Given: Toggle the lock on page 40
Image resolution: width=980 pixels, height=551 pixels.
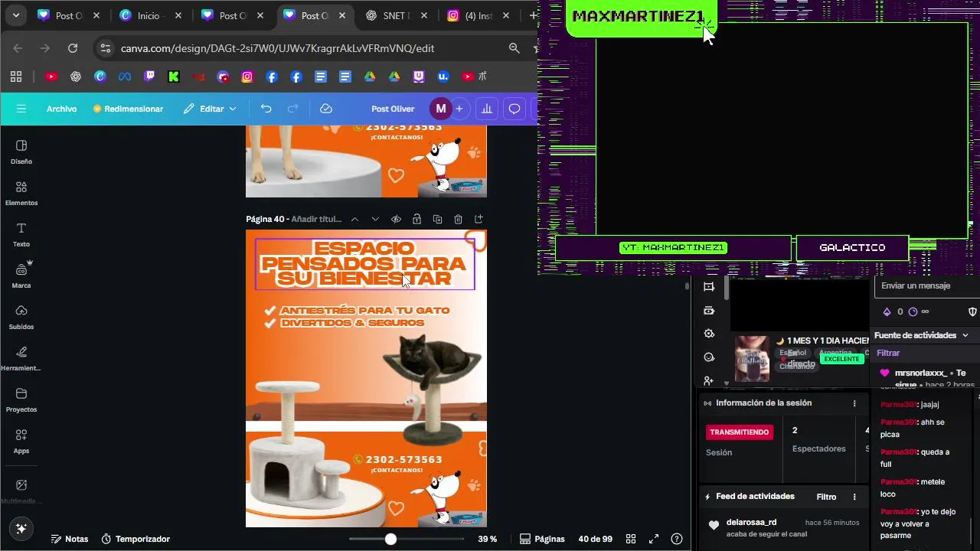Looking at the screenshot, I should (x=416, y=219).
